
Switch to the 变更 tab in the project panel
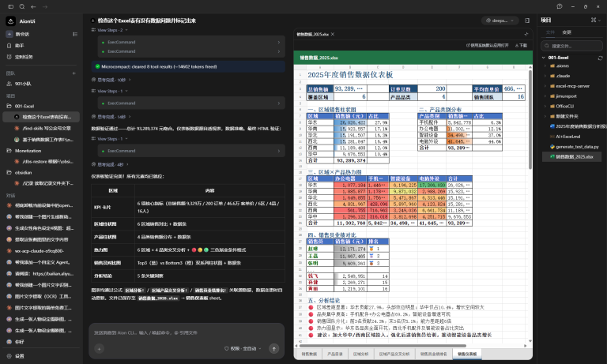[x=567, y=32]
